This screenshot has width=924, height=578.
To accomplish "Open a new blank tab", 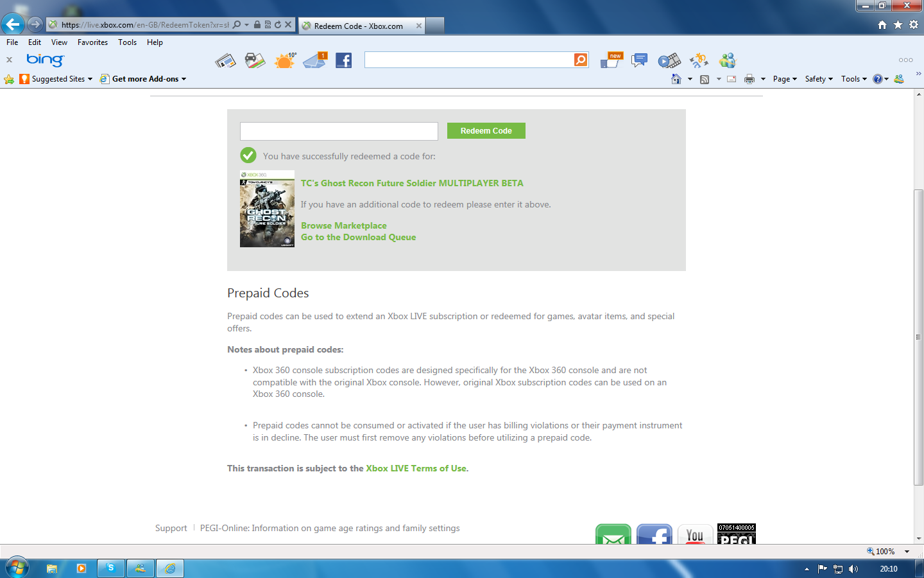I will 435,26.
